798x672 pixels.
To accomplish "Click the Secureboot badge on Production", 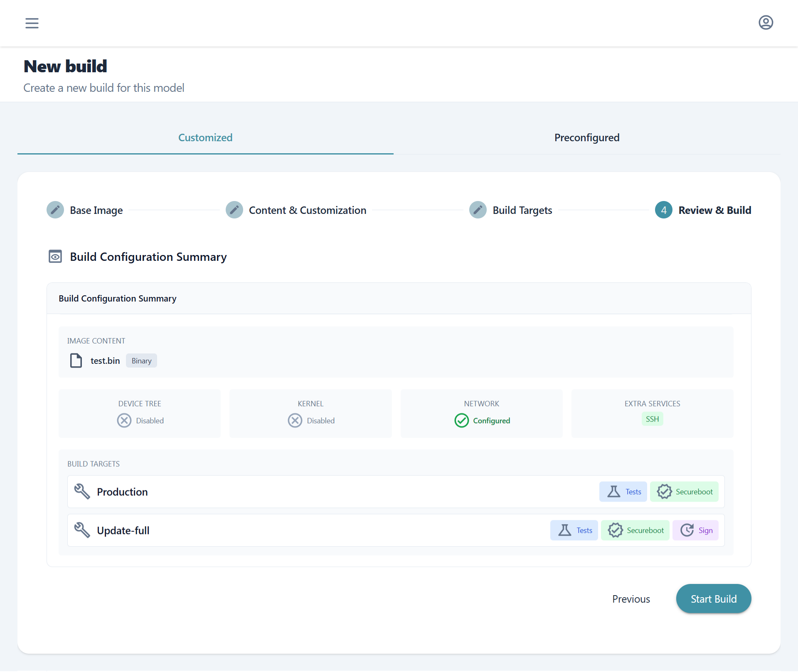I will click(x=684, y=492).
